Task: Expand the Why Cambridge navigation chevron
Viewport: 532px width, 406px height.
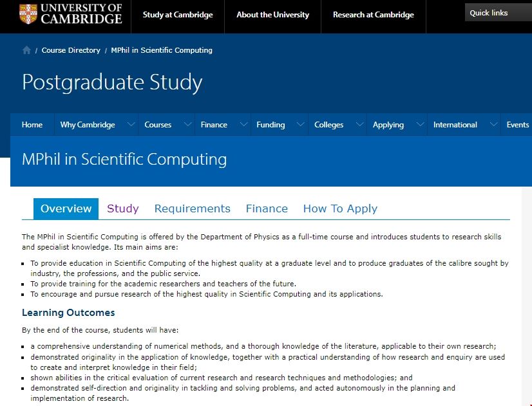Action: (x=131, y=124)
